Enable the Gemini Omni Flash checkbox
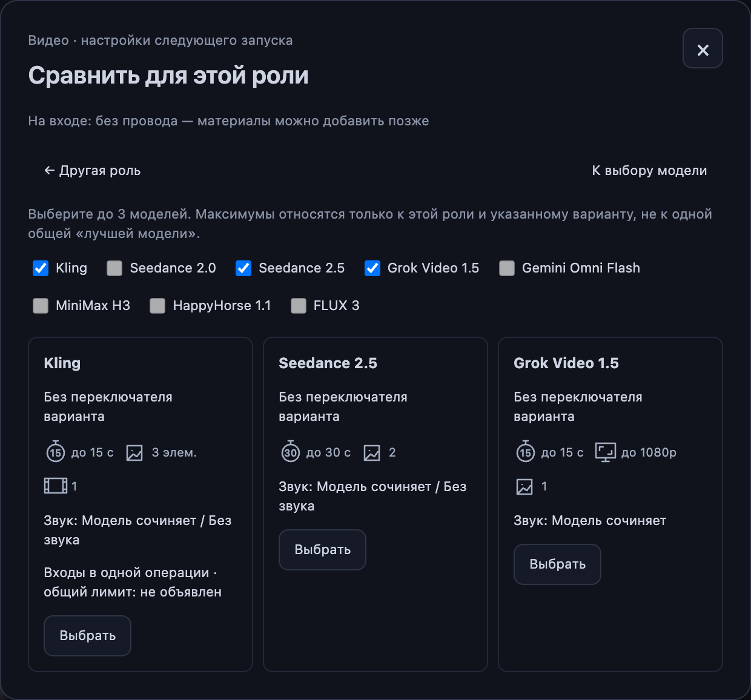The height and width of the screenshot is (700, 751). pyautogui.click(x=507, y=268)
